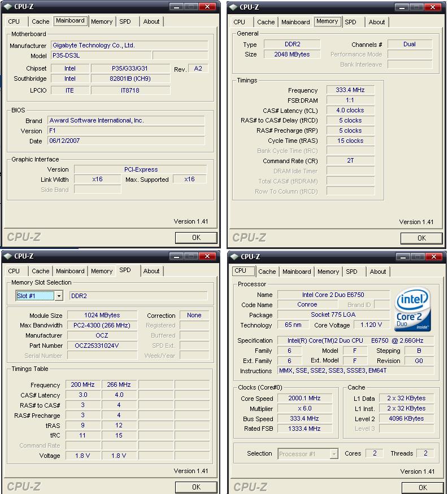Click the Command Rate value 2T
The width and height of the screenshot is (448, 494).
(350, 161)
